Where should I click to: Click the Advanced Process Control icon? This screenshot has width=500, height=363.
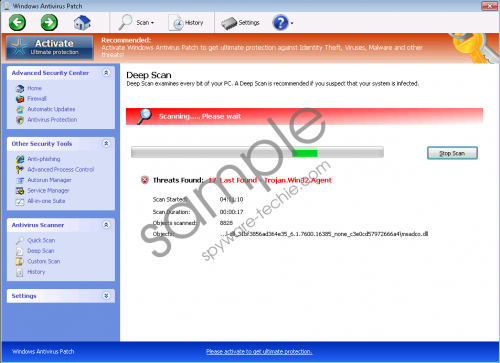20,170
